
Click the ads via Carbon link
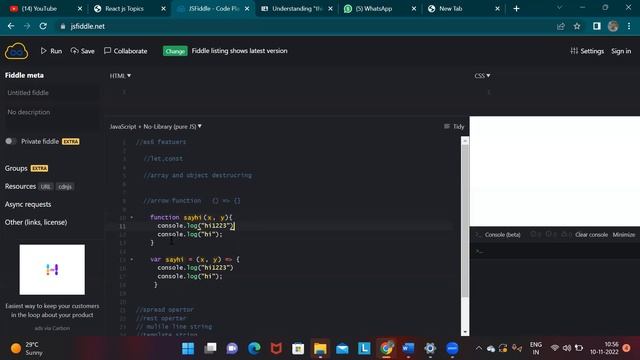coord(52,328)
